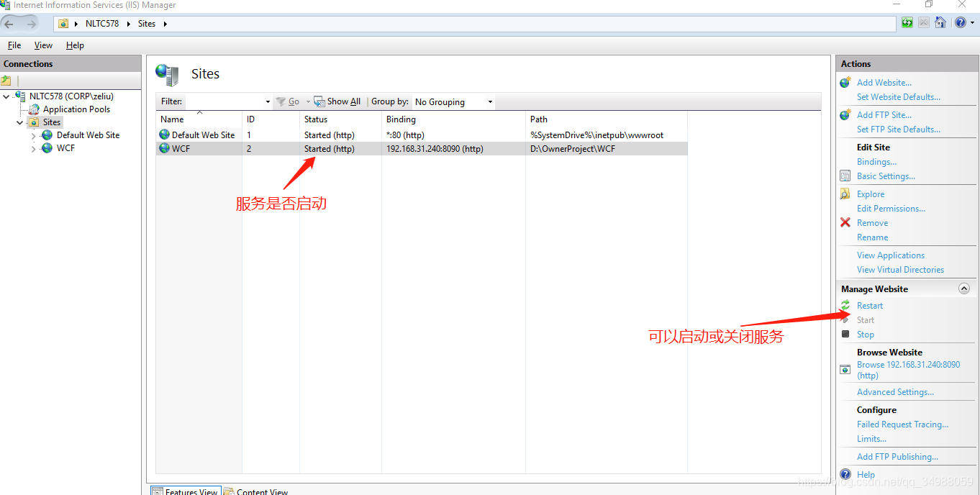The image size is (980, 495).
Task: Click the Default Web Site globe icon in tree
Action: 47,135
